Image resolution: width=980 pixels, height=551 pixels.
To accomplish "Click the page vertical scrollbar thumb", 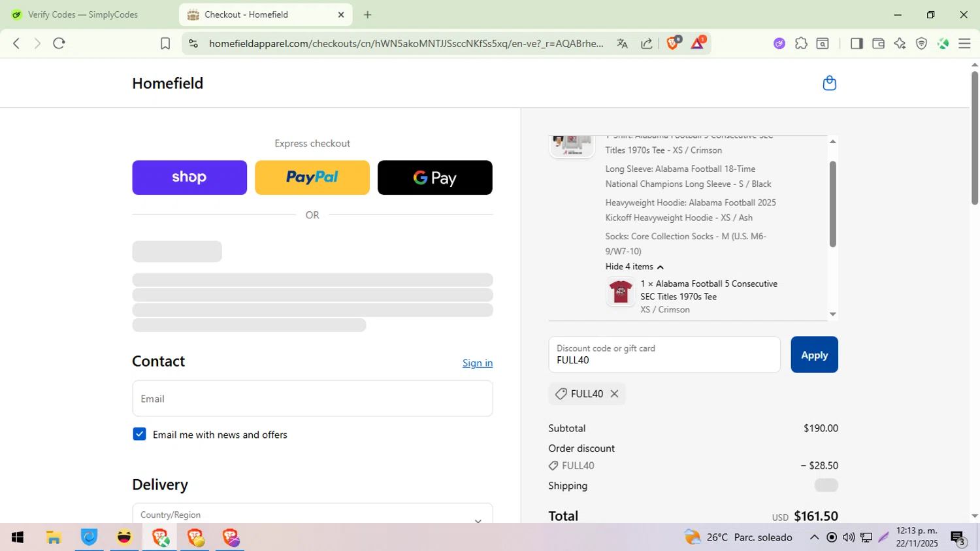I will tap(975, 137).
